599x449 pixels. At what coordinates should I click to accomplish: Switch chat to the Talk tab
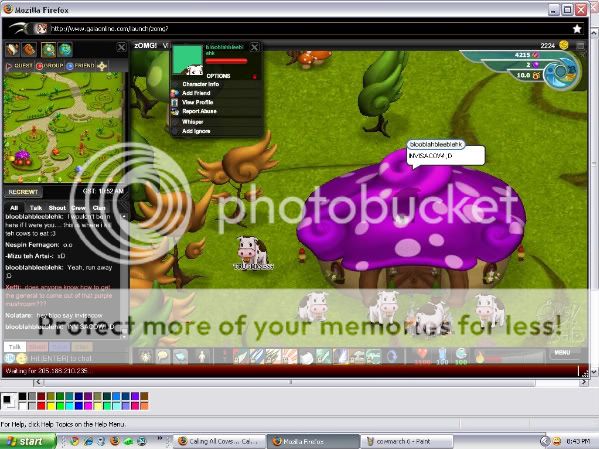click(x=36, y=208)
